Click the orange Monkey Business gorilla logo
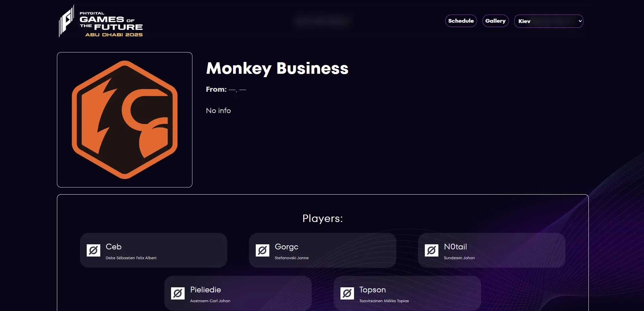Screen dimensions: 644x311 124,119
